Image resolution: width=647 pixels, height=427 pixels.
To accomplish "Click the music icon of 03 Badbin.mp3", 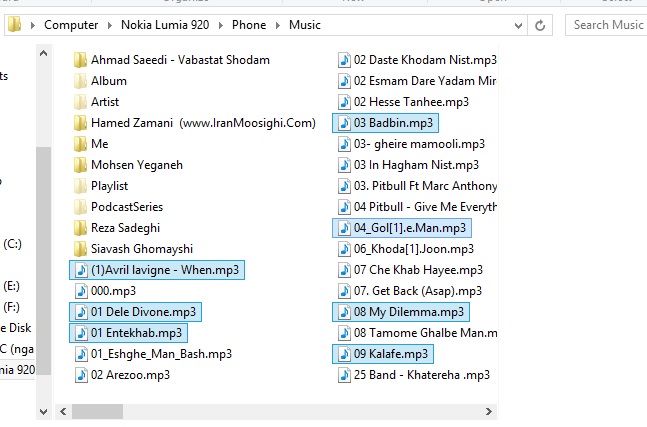I will pos(343,123).
